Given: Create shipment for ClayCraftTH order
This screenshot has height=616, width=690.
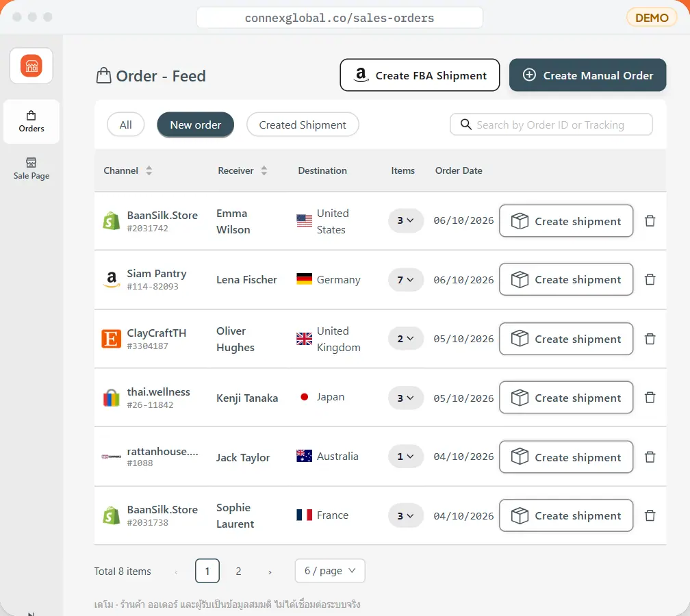Looking at the screenshot, I should [566, 339].
